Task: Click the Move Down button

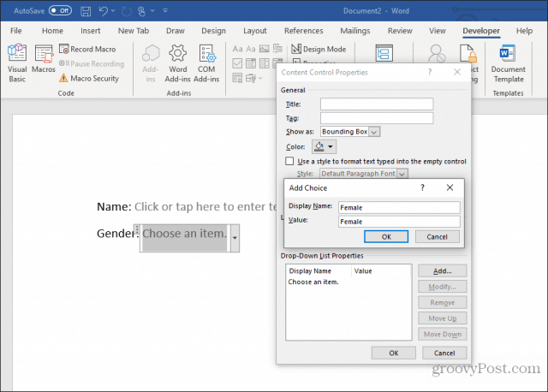Action: (443, 335)
